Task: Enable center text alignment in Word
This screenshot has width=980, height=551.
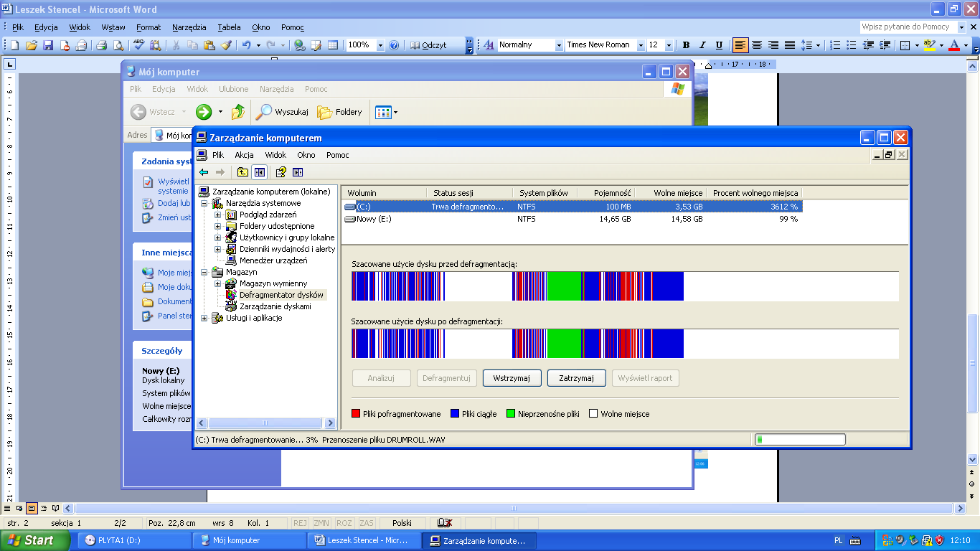Action: pos(757,45)
